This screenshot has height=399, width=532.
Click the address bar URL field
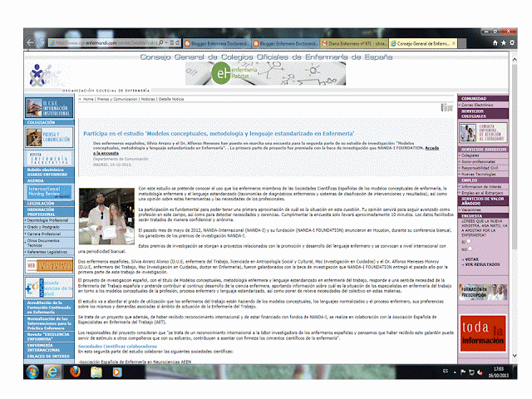tap(103, 42)
